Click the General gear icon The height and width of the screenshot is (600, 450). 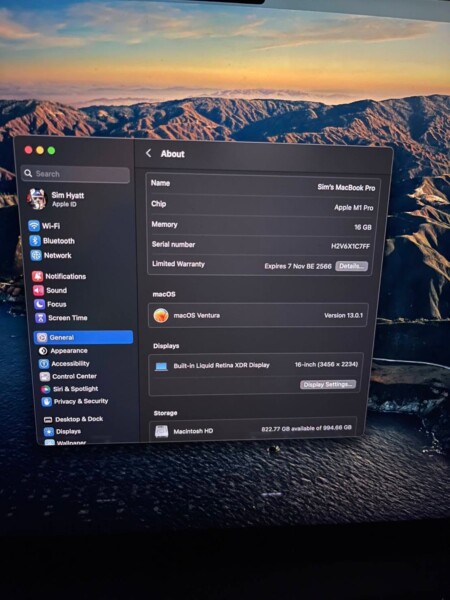coord(42,338)
